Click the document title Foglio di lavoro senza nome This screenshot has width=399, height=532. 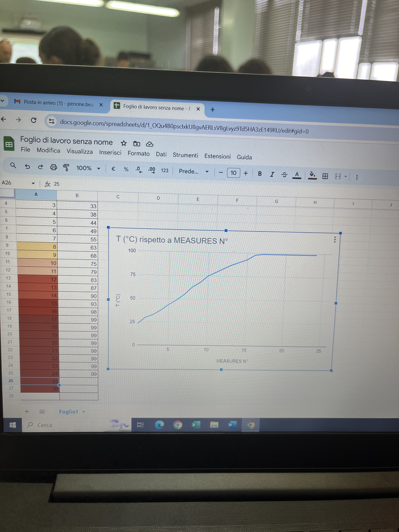(66, 141)
